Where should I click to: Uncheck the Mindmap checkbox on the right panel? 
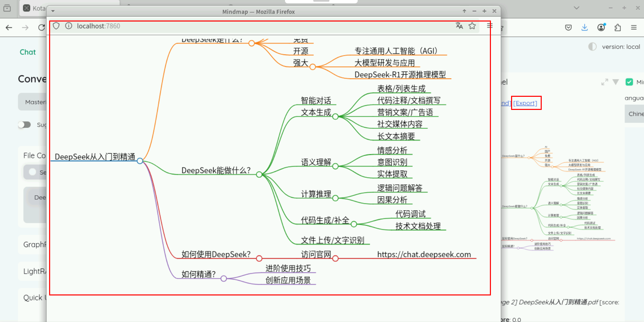coord(629,82)
